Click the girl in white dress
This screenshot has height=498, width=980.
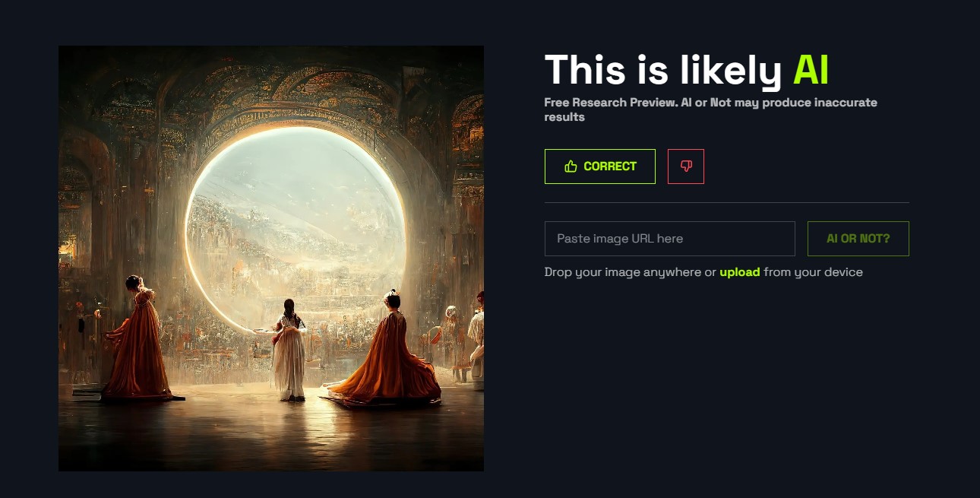point(289,349)
